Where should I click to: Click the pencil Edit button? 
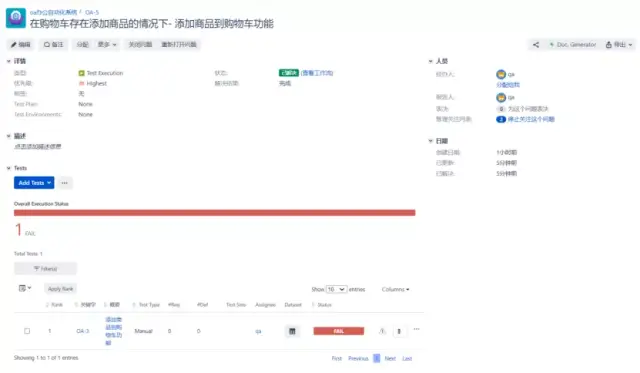[20, 44]
